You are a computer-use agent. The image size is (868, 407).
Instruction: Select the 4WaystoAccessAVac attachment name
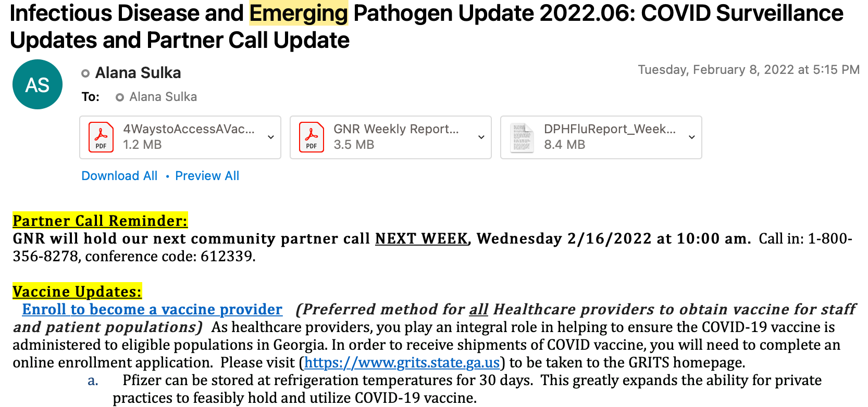tap(189, 129)
